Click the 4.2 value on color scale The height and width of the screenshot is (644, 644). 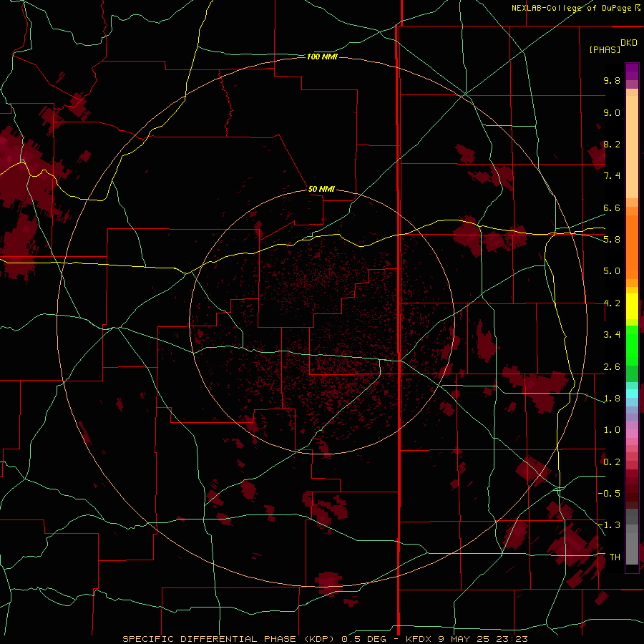click(x=612, y=303)
